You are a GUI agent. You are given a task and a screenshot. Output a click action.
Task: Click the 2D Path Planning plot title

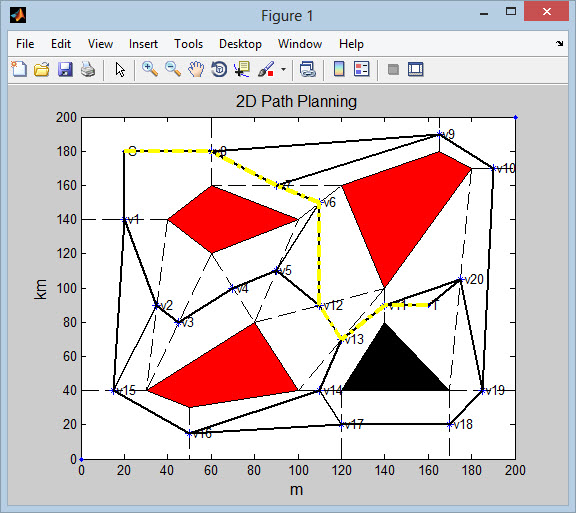click(296, 101)
